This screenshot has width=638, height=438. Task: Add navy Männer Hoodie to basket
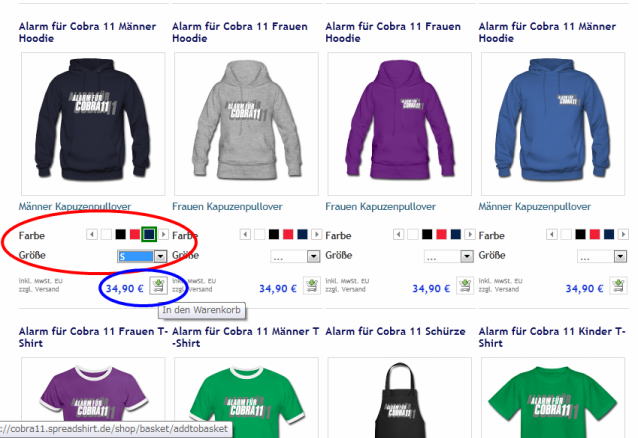point(158,285)
